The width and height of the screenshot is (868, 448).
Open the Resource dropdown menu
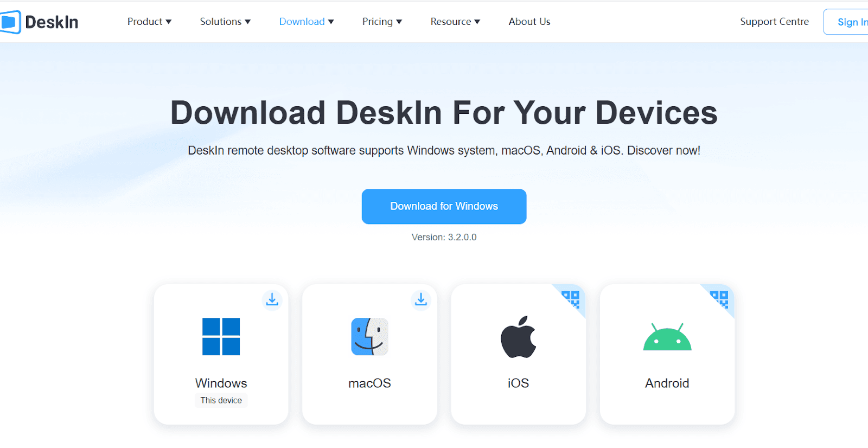pyautogui.click(x=455, y=22)
